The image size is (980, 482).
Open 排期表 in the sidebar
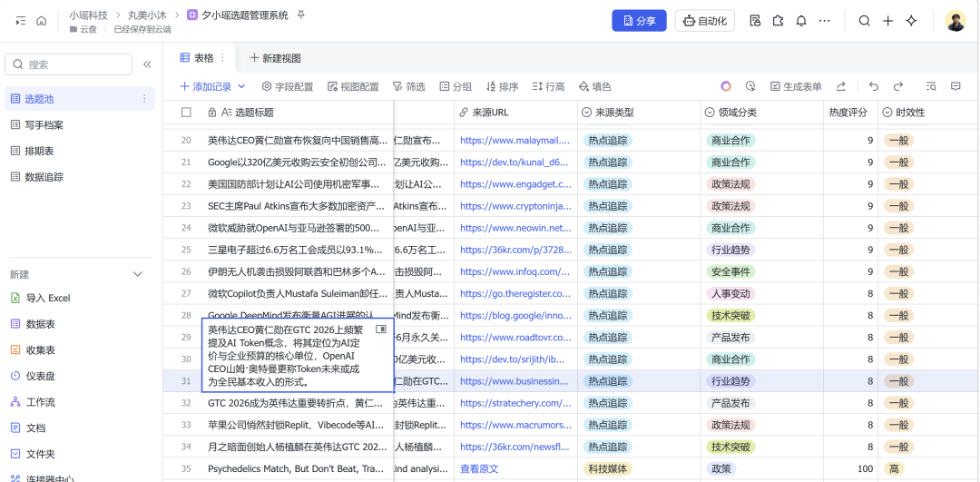click(x=38, y=151)
